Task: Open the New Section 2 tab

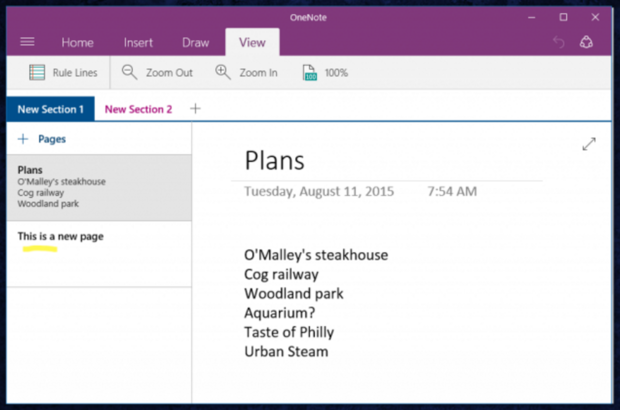Action: 138,109
